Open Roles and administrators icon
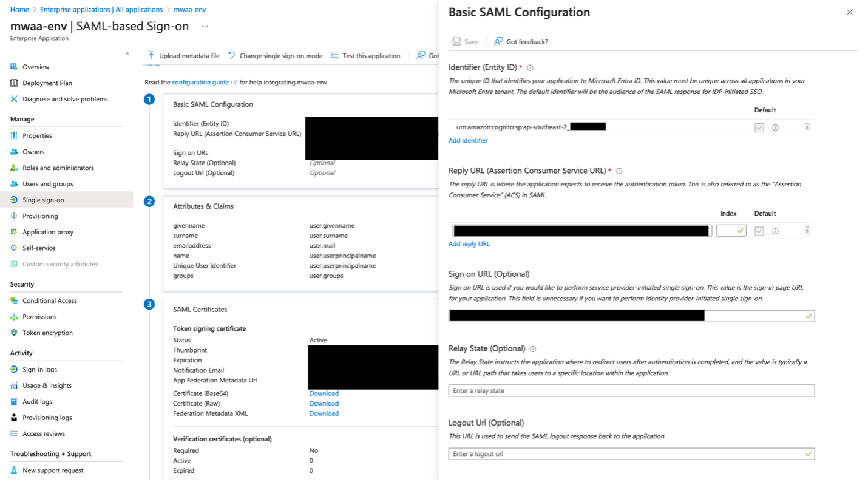The width and height of the screenshot is (868, 482). pyautogui.click(x=14, y=168)
